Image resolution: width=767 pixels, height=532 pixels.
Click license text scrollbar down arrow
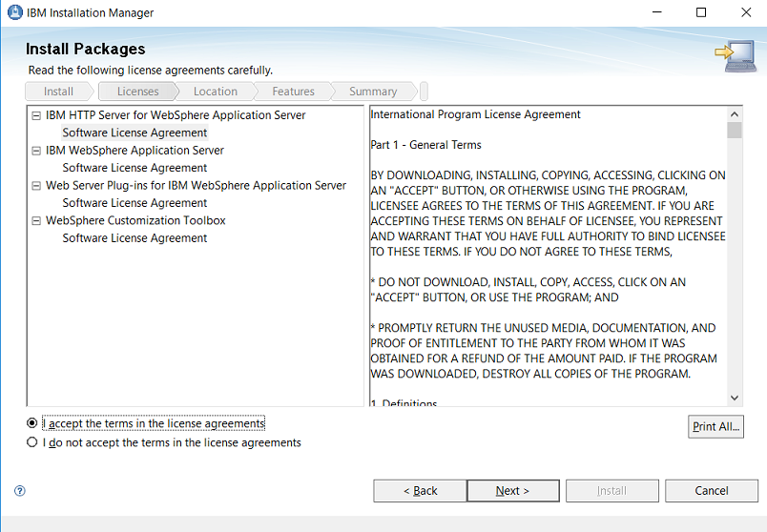735,398
